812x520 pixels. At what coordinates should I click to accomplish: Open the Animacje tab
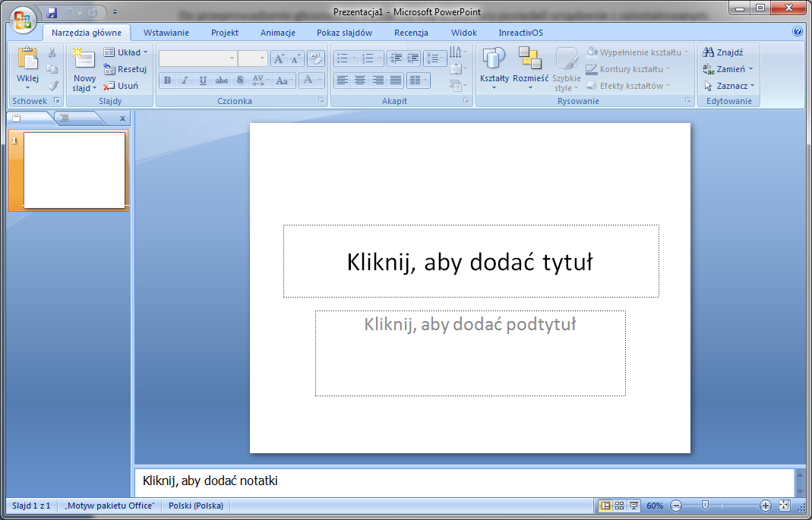pyautogui.click(x=278, y=33)
